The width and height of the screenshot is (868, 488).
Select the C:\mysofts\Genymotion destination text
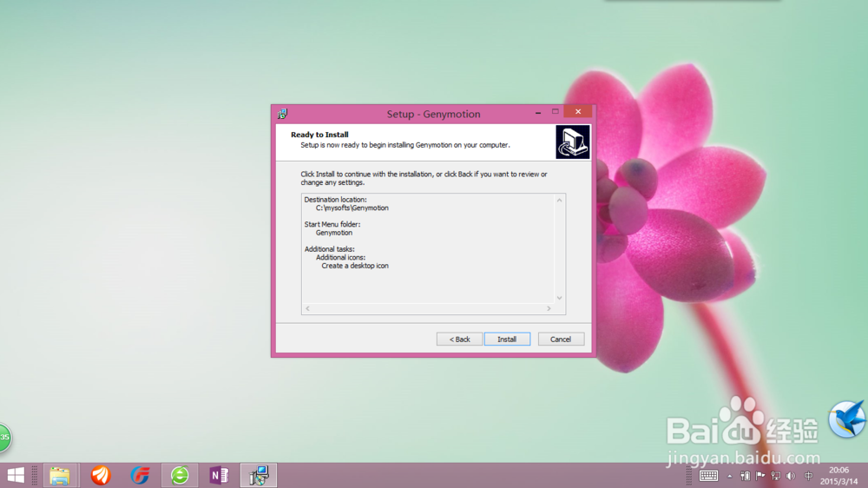coord(352,208)
